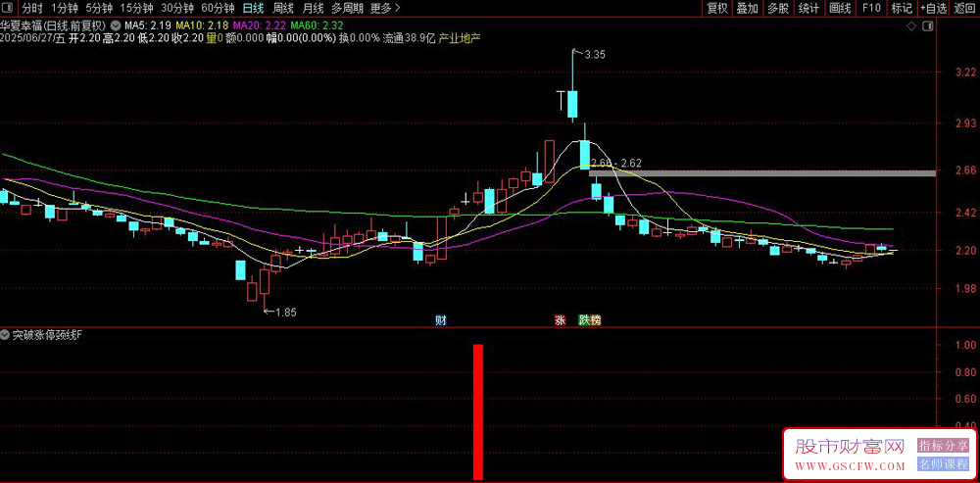Click the 2.42 price axis label
980x483 pixels.
click(965, 213)
